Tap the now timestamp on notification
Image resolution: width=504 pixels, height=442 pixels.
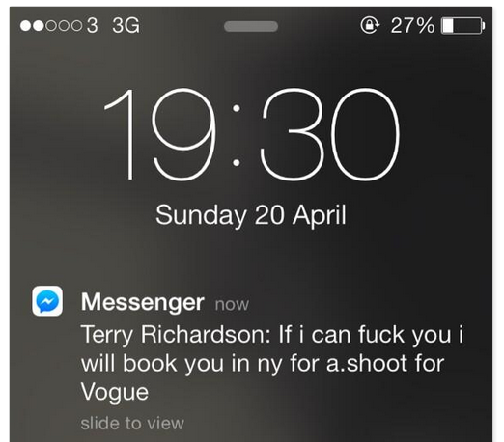point(232,304)
